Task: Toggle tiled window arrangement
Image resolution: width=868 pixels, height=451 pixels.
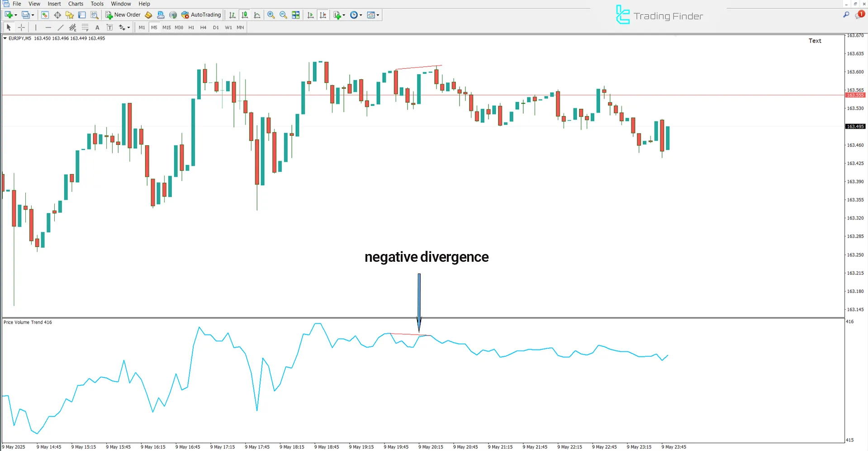Action: [295, 15]
